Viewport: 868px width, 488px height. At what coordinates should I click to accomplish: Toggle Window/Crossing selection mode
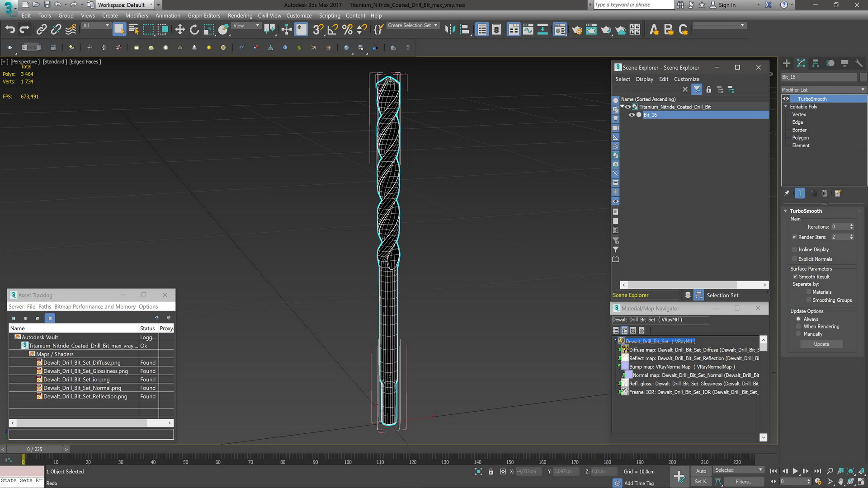point(163,30)
